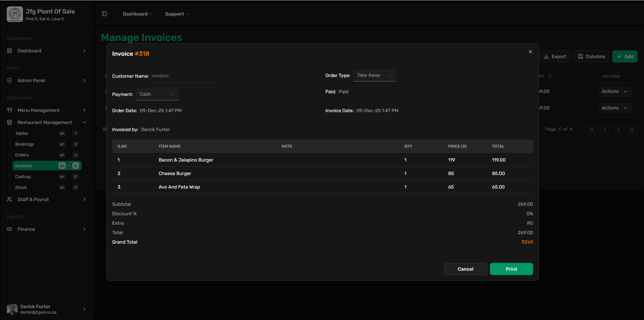Toggle the sidebar collapse icon in top bar
The width and height of the screenshot is (644, 320).
(104, 14)
